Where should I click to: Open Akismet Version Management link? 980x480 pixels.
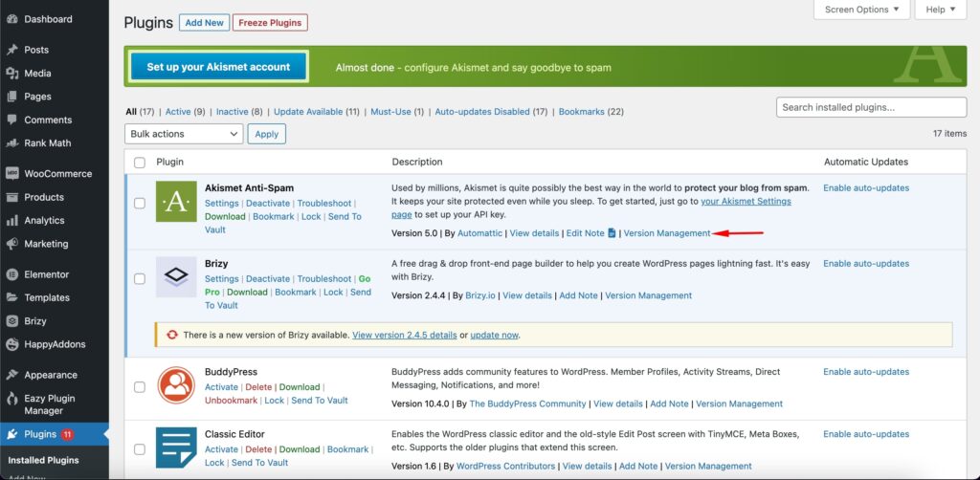coord(667,232)
